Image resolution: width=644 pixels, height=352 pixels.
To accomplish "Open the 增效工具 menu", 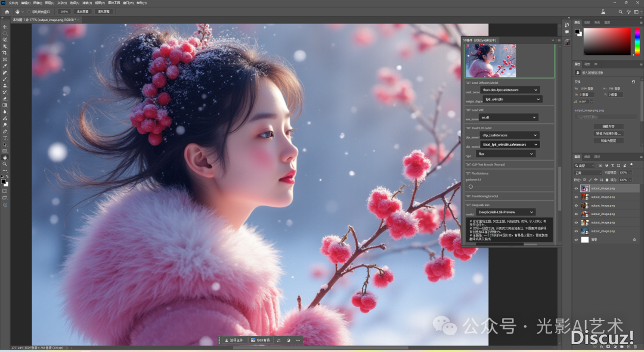I will 114,3.
